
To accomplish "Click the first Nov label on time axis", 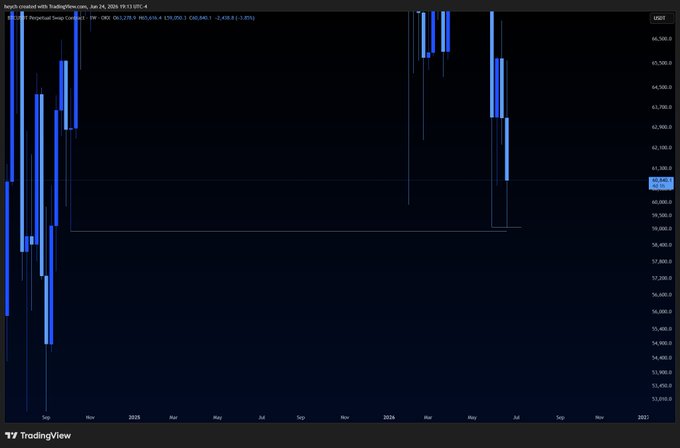I will (90, 418).
